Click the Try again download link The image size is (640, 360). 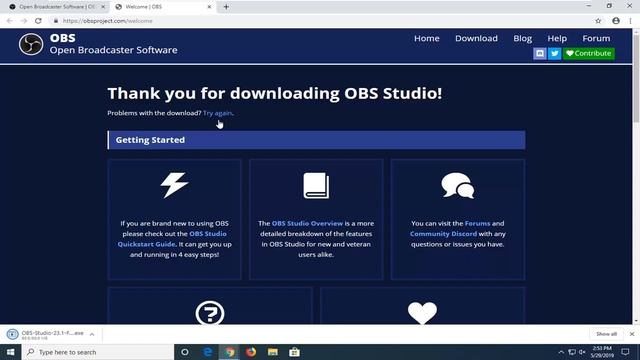coord(217,113)
